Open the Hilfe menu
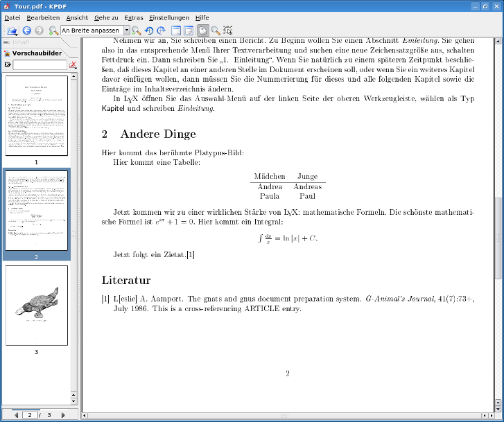504x422 pixels. coord(202,18)
